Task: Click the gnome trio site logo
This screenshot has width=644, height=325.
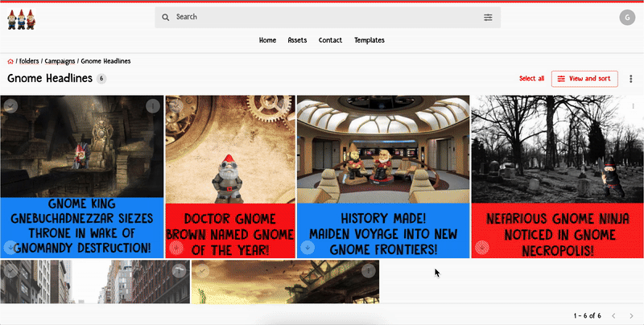Action: pyautogui.click(x=22, y=19)
